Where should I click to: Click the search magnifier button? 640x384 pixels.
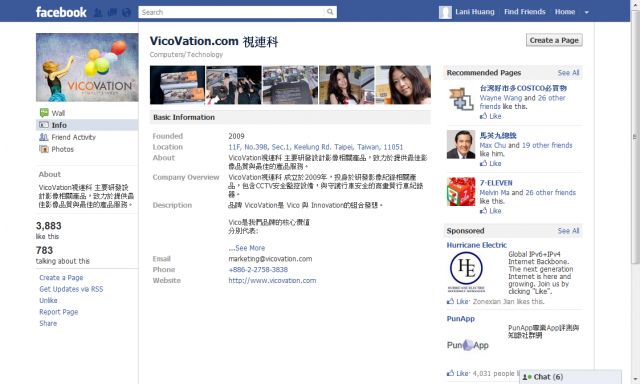pos(330,12)
